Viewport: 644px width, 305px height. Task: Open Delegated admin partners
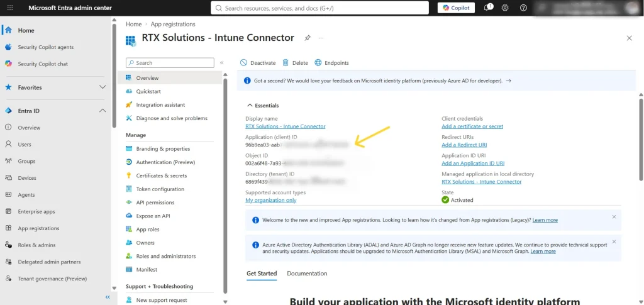click(x=49, y=262)
